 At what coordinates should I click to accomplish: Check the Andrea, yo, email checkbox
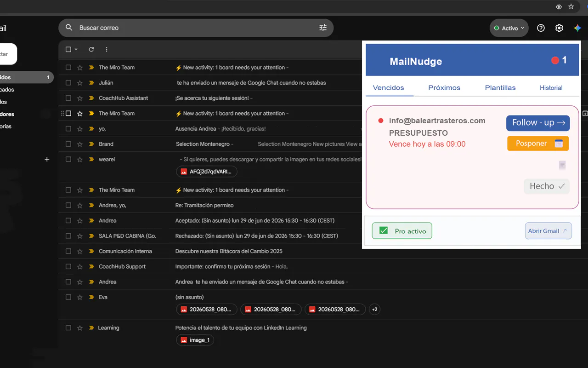(68, 205)
